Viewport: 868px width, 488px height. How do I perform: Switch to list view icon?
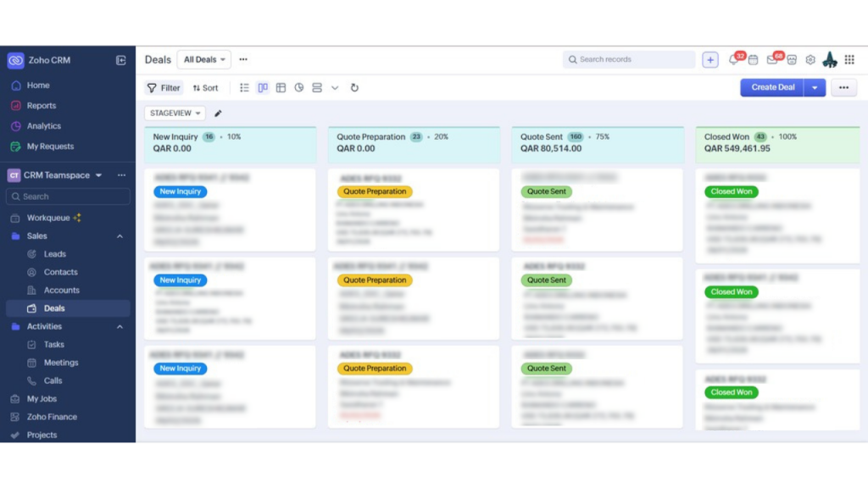[245, 88]
